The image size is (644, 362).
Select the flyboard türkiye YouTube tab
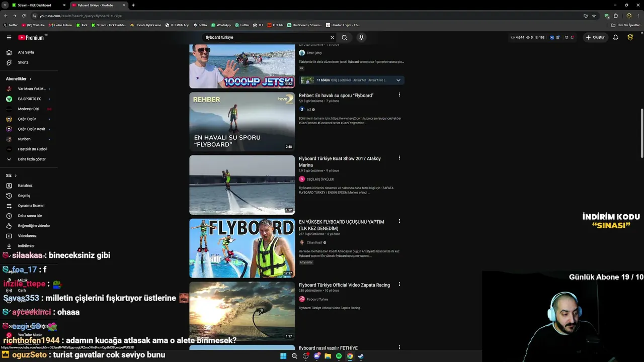98,5
